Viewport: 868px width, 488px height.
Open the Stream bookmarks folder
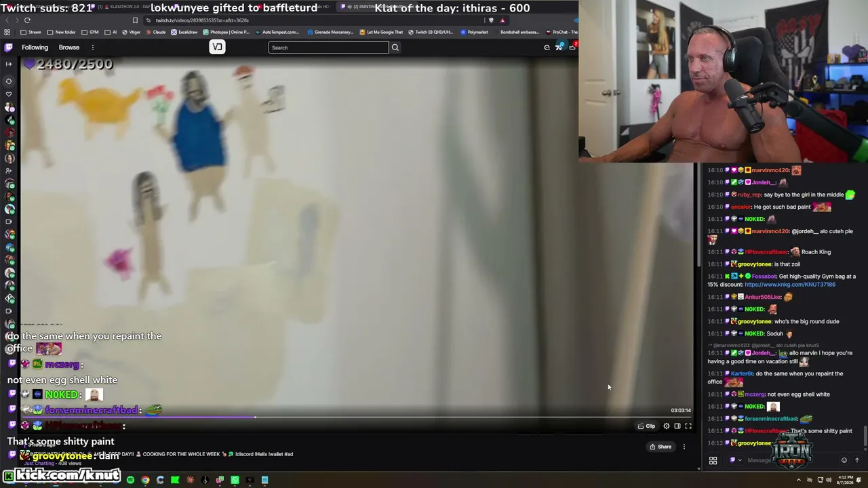[x=31, y=32]
